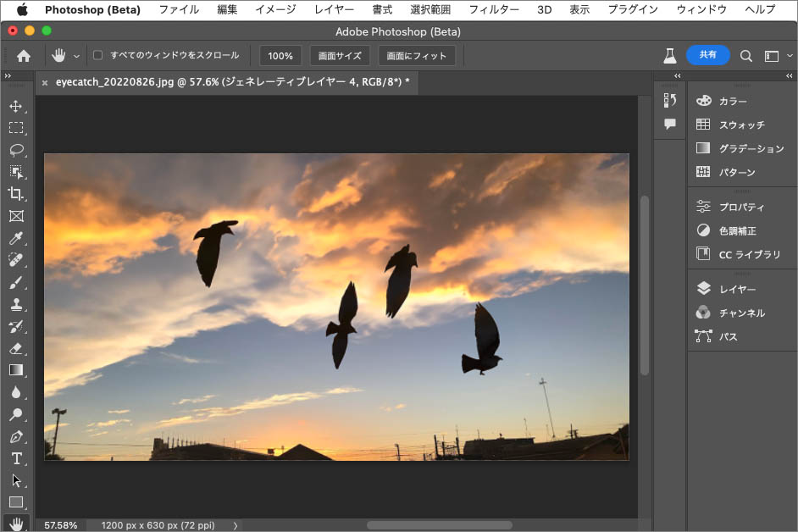Open the フィルター menu
The image size is (798, 532).
coord(494,9)
